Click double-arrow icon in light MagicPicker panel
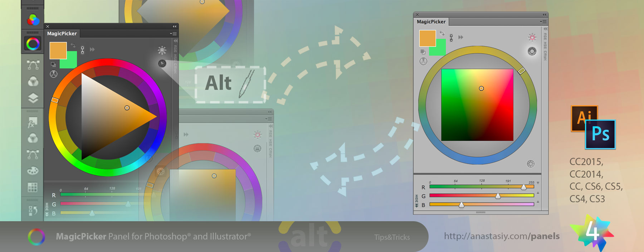 click(x=461, y=37)
